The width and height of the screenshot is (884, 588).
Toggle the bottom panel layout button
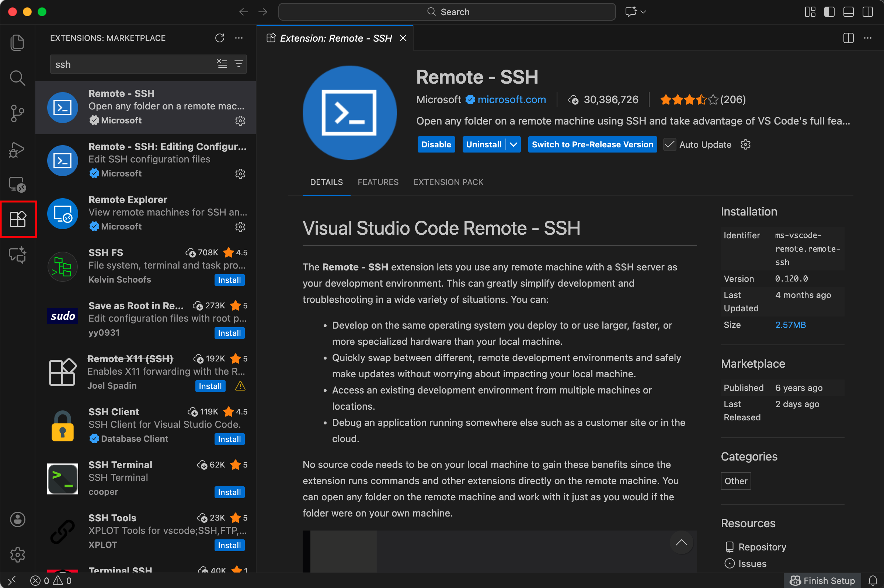(x=848, y=12)
